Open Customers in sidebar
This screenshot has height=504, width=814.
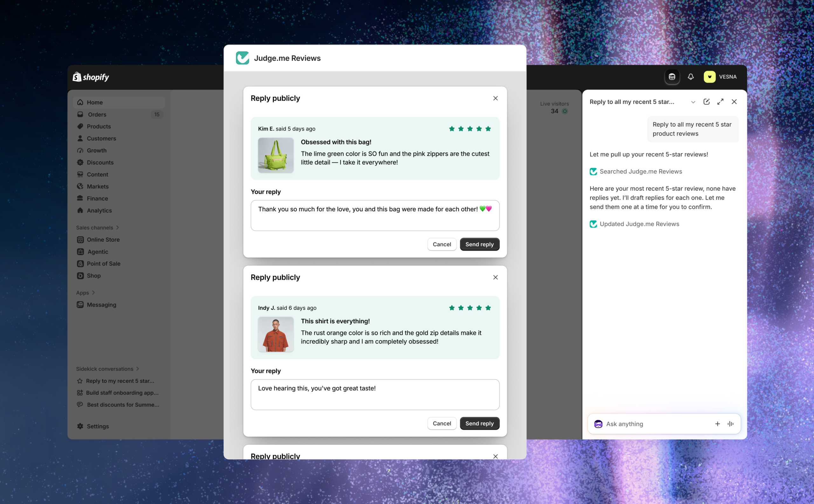[x=119, y=138]
